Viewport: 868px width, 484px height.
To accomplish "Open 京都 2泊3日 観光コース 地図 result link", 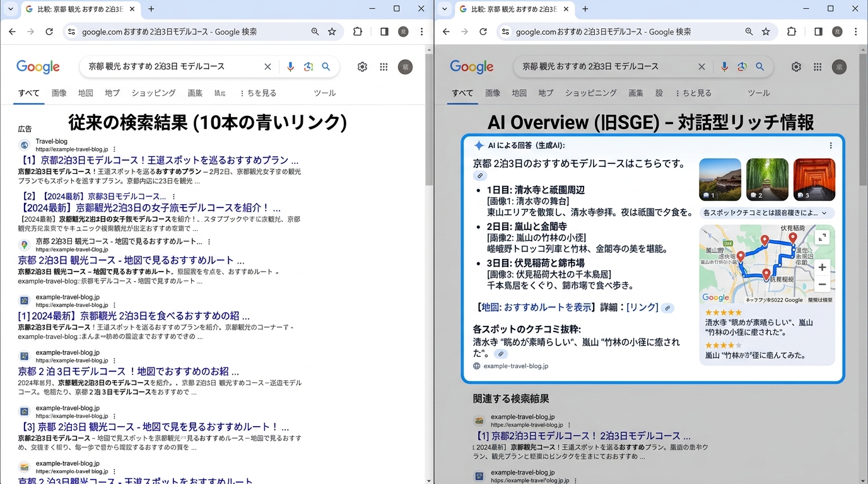I will tap(126, 260).
